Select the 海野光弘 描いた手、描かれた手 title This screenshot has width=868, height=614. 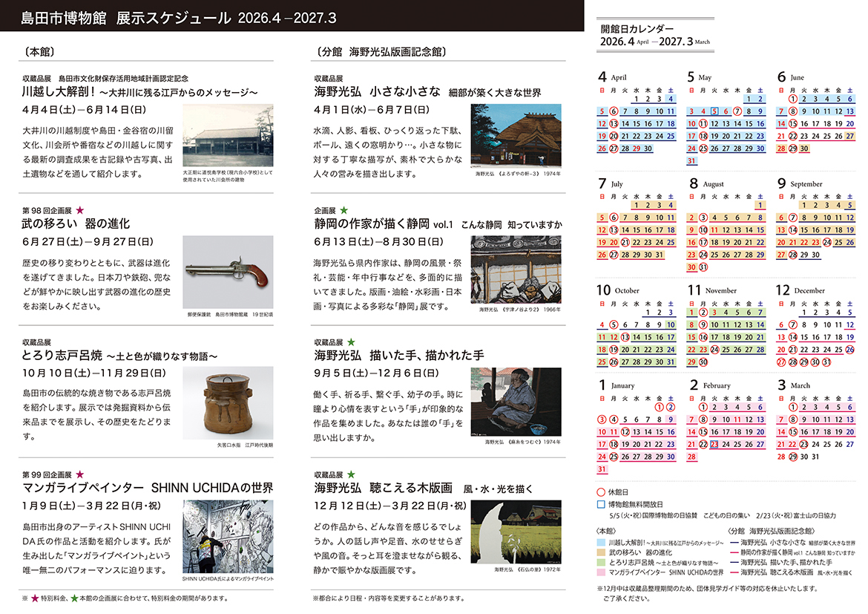(398, 356)
